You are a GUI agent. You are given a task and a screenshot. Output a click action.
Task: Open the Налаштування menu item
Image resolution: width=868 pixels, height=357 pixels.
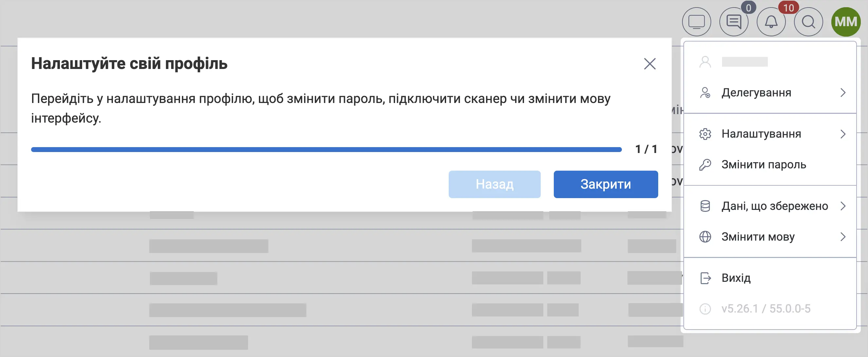(x=770, y=134)
